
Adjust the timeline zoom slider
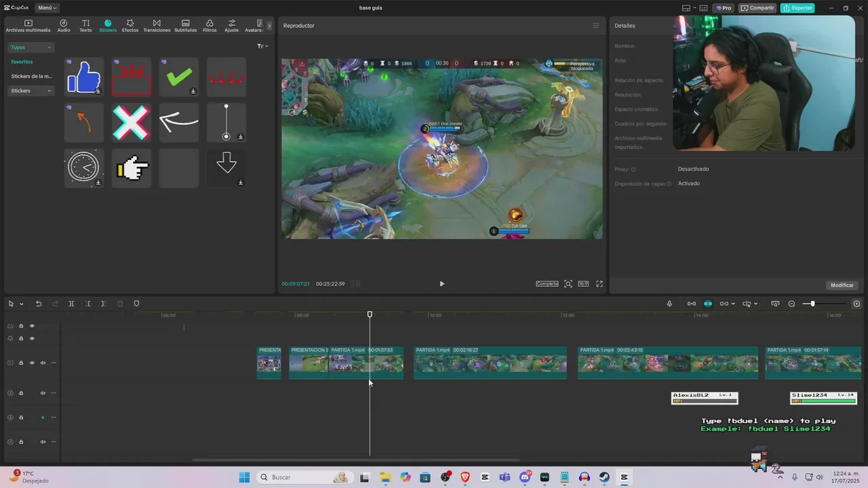point(812,304)
